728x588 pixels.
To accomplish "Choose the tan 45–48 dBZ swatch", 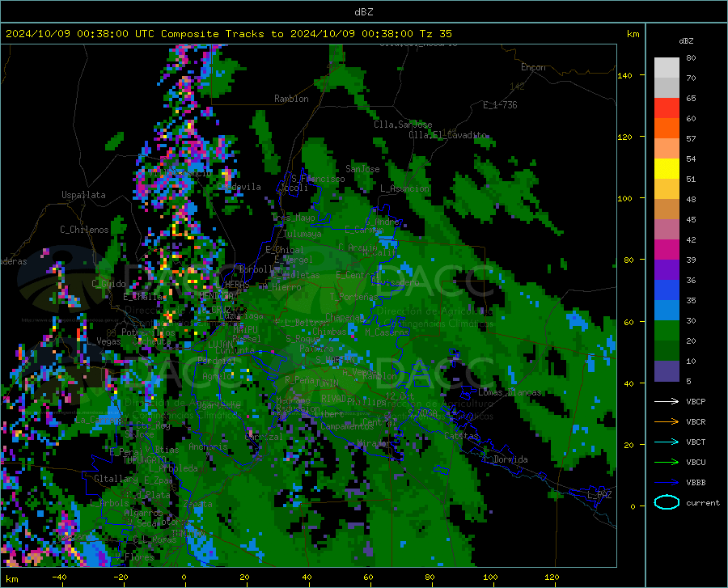I will coord(667,209).
